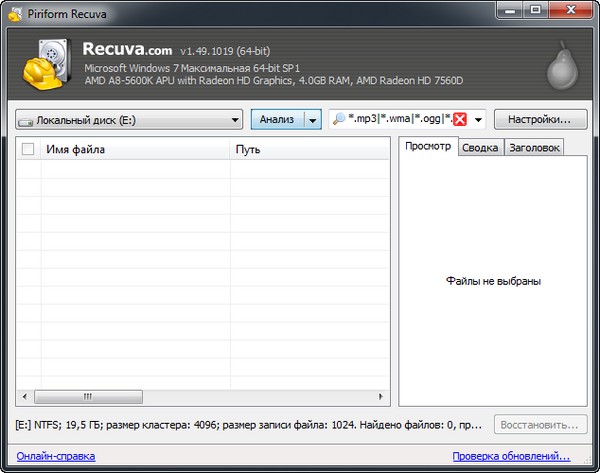Click the Piriform pear logo icon
The height and width of the screenshot is (473, 600).
pyautogui.click(x=560, y=66)
